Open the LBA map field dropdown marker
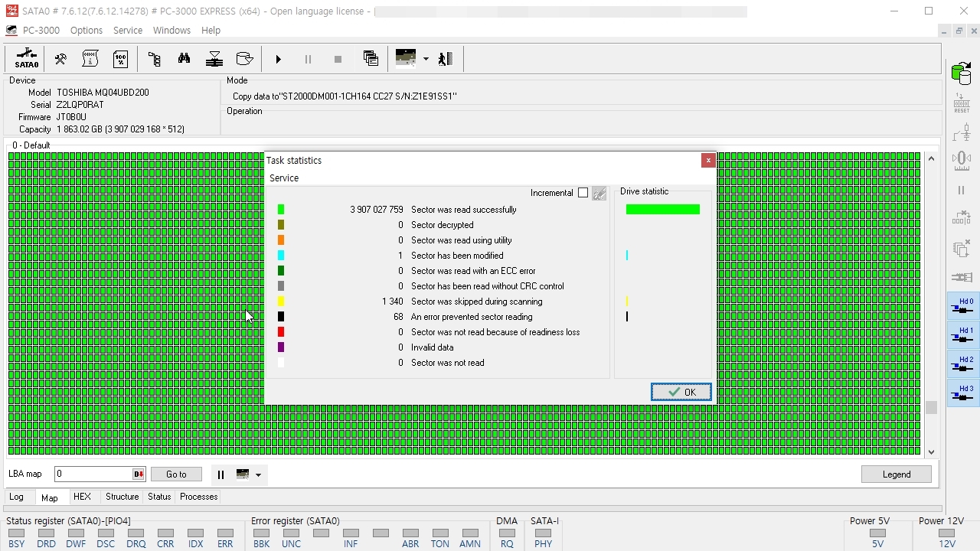 pyautogui.click(x=139, y=474)
